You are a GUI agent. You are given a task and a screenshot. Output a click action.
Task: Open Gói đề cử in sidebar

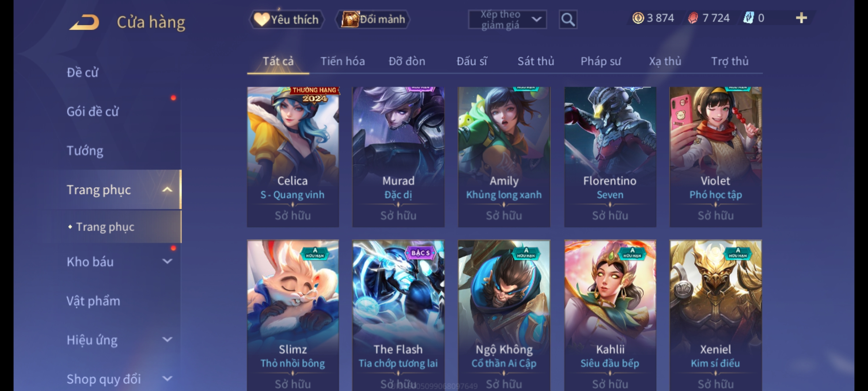[x=93, y=112]
